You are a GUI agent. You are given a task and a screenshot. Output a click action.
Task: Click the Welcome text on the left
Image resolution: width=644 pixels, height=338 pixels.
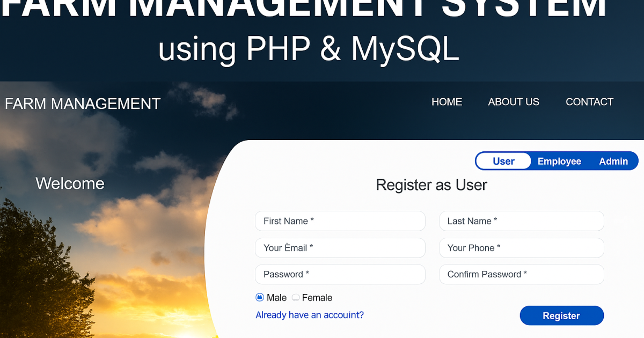pos(70,183)
